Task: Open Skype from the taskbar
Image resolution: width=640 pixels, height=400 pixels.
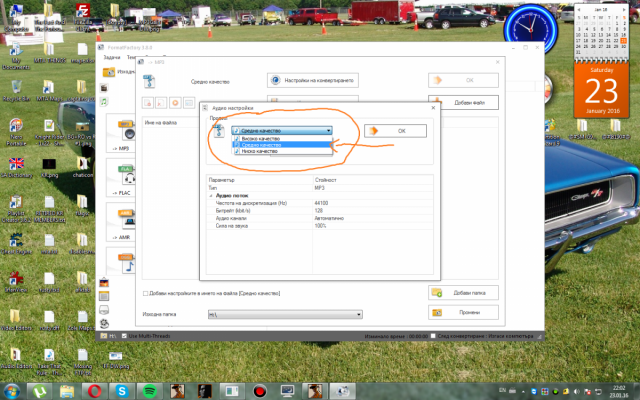Action: [121, 390]
